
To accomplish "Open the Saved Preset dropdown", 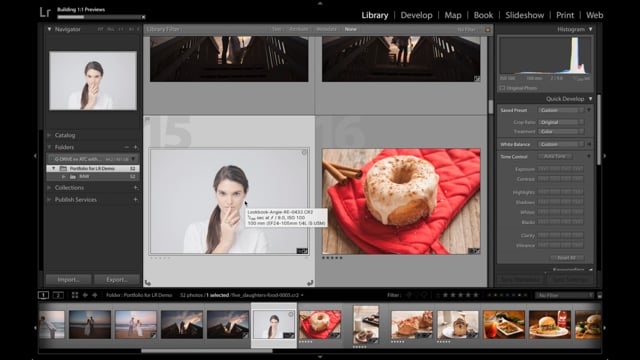I will click(561, 110).
